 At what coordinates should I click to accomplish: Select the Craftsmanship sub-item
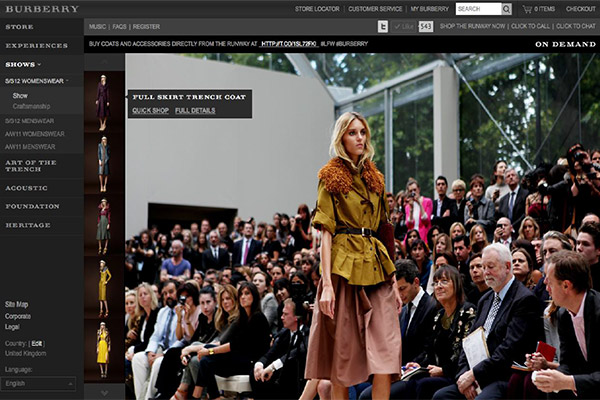[x=31, y=106]
